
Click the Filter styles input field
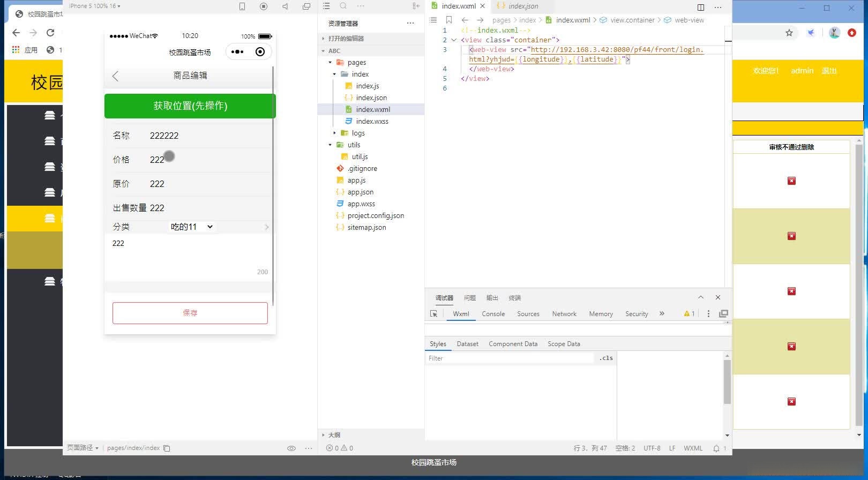(509, 358)
